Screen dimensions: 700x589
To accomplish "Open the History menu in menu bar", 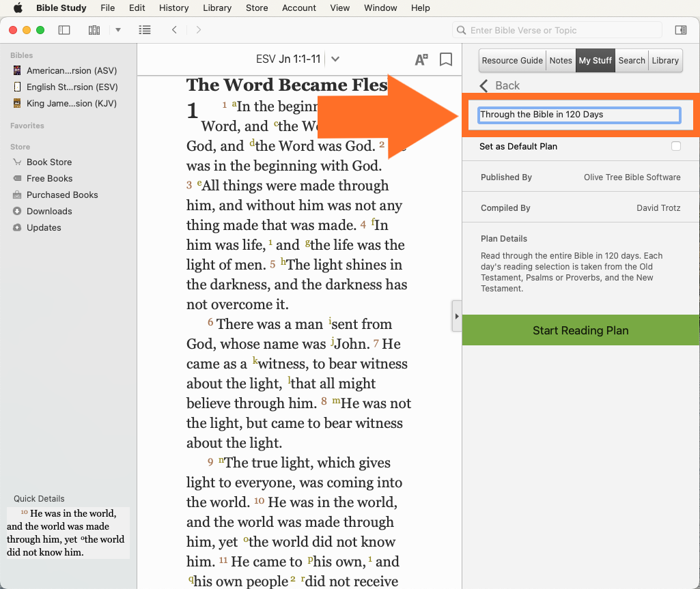I will pyautogui.click(x=173, y=8).
